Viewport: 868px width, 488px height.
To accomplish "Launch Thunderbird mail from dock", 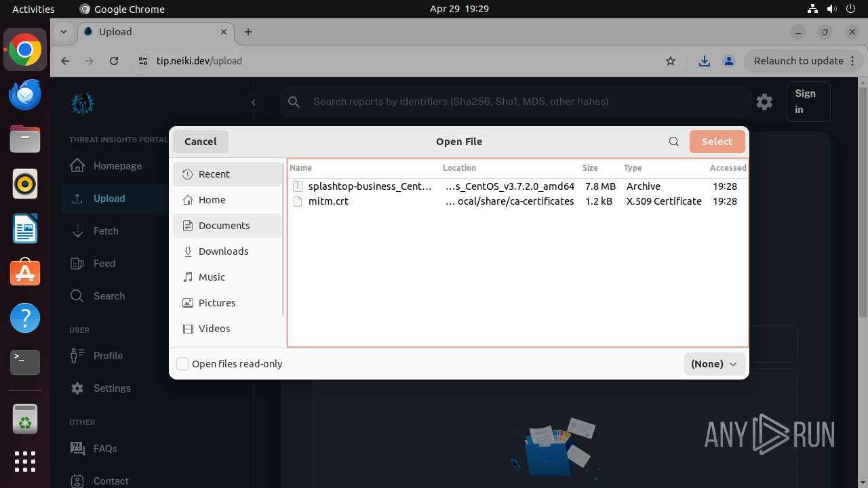I will tap(25, 95).
